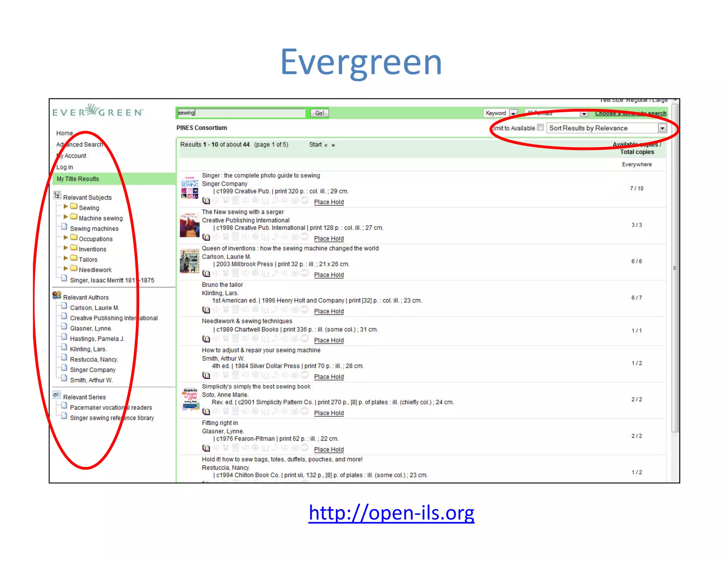Click the Relevant Authors people icon
Image resolution: width=728 pixels, height=562 pixels.
click(x=57, y=295)
